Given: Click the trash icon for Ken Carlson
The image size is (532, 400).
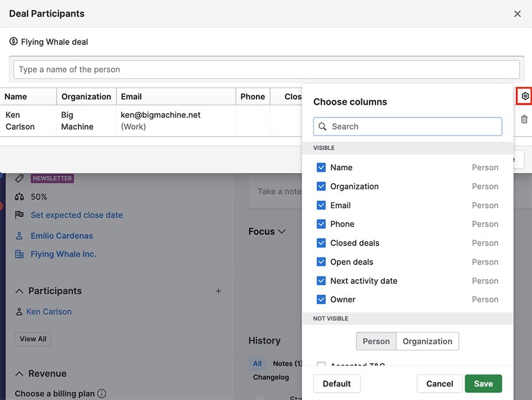Looking at the screenshot, I should tap(524, 120).
